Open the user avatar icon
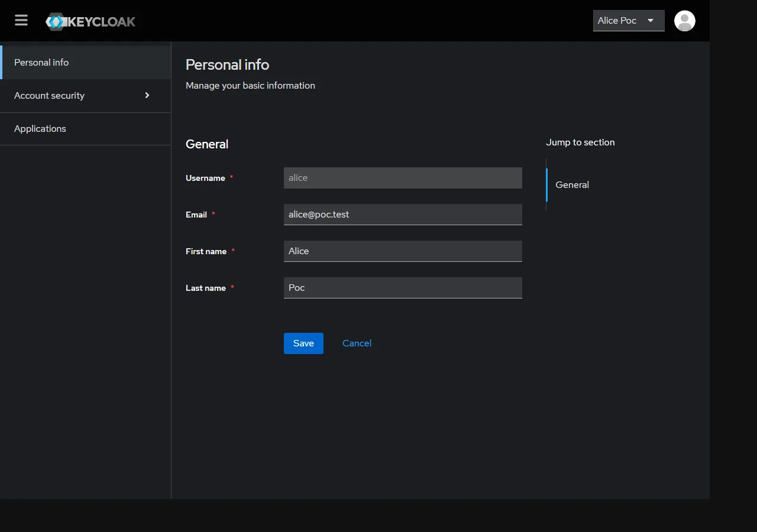 (x=685, y=21)
